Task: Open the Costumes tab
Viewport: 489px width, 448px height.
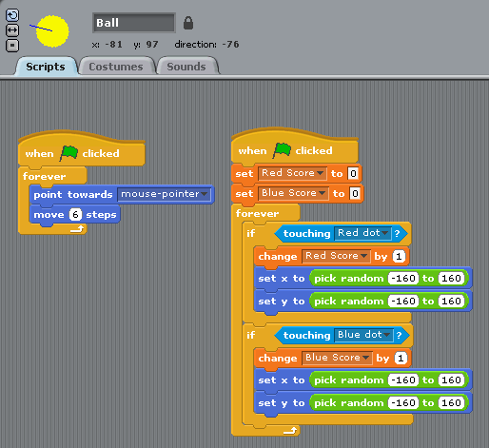Action: click(x=116, y=67)
